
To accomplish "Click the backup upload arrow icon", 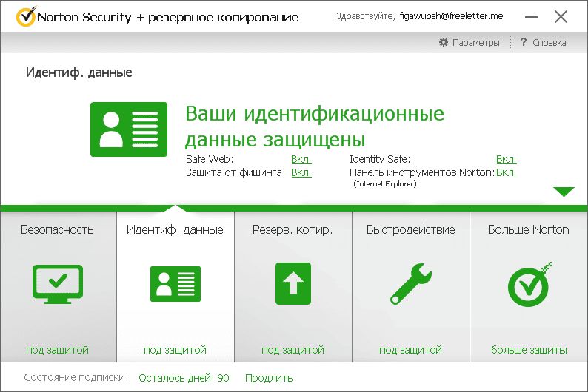I will pyautogui.click(x=293, y=283).
